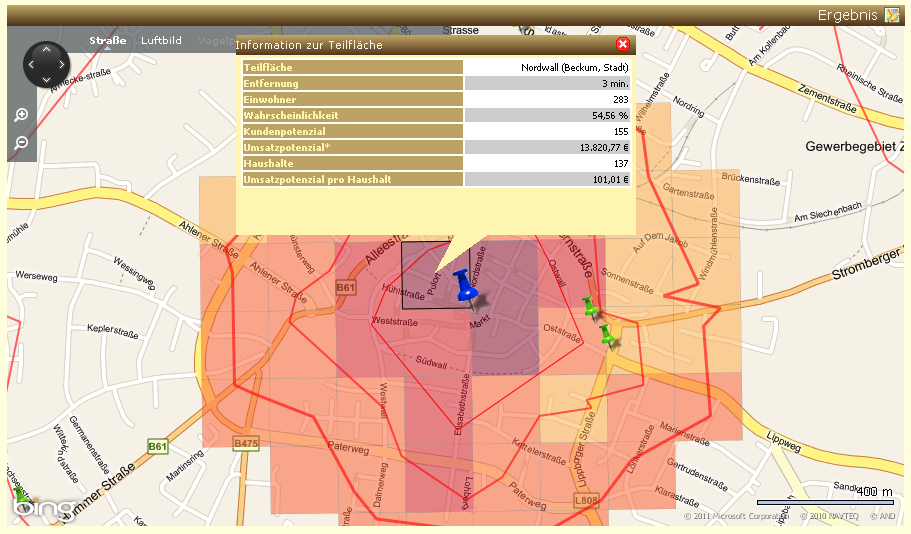Select the light orange tile near Gartenstraße
The width and height of the screenshot is (911, 534).
coord(706,205)
